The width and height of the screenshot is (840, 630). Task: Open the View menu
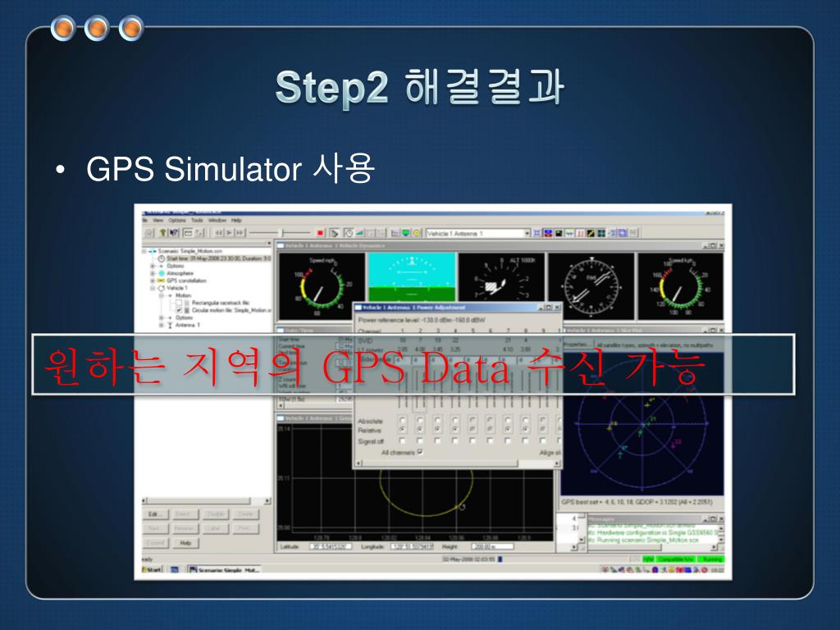click(158, 220)
